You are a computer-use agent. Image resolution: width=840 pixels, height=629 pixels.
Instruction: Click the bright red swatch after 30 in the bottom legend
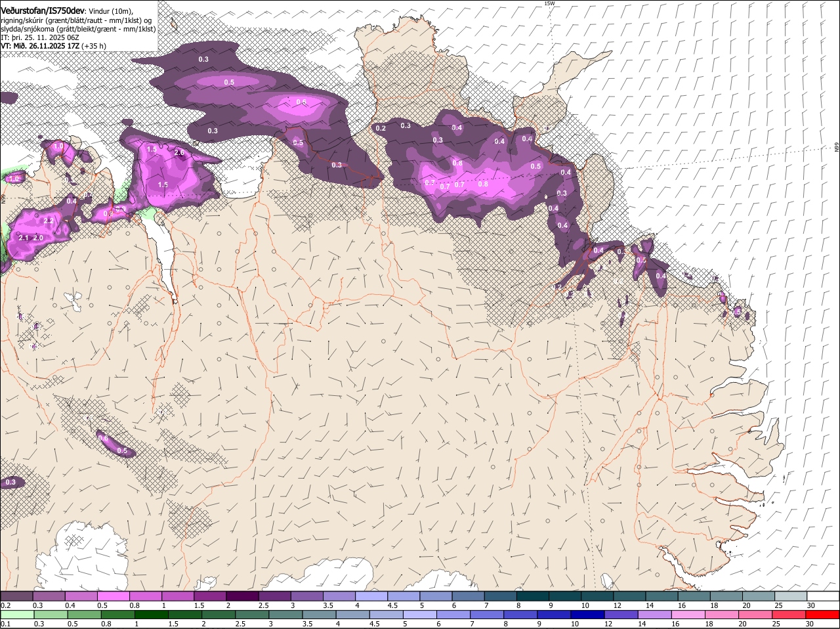[824, 615]
